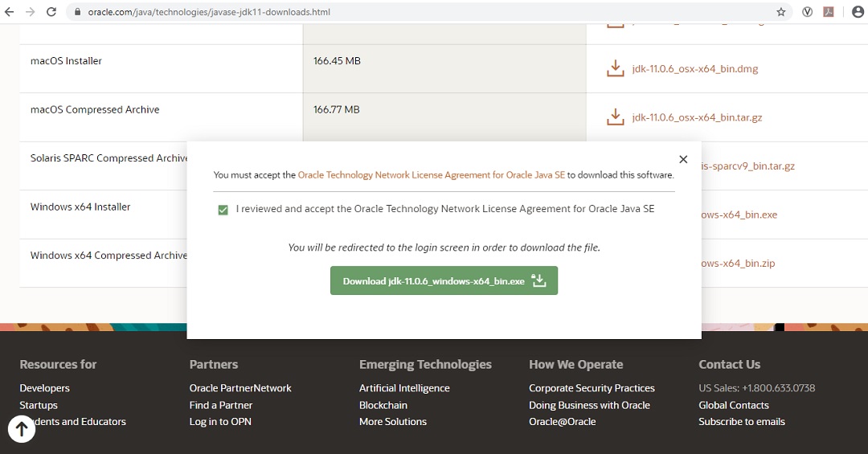Open Oracle@Oracle footer link
The width and height of the screenshot is (868, 454).
click(x=563, y=422)
